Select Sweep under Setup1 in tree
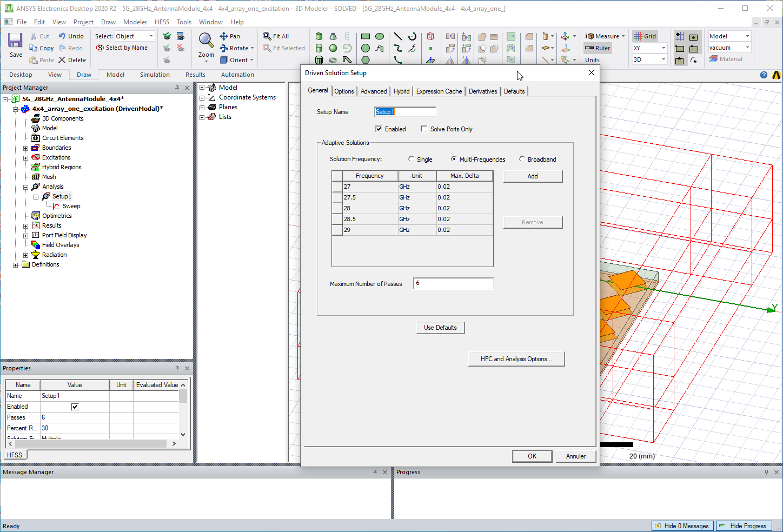The height and width of the screenshot is (532, 783). pos(71,207)
